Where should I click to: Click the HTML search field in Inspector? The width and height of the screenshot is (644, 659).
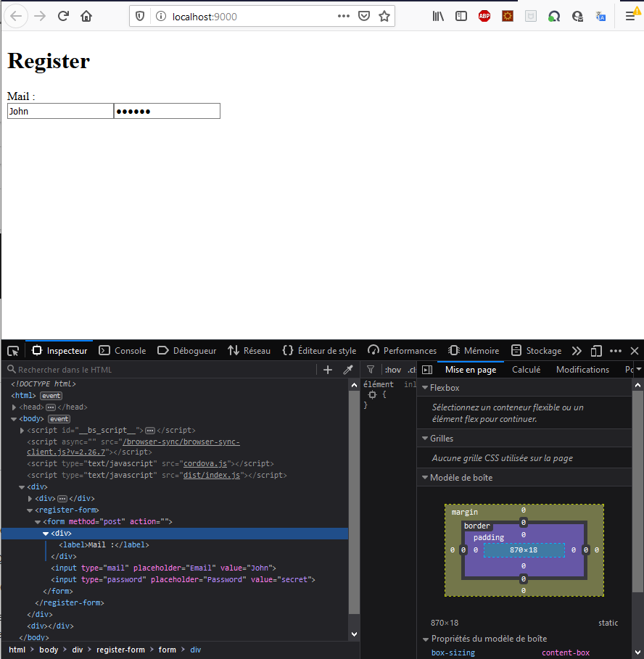tap(163, 370)
